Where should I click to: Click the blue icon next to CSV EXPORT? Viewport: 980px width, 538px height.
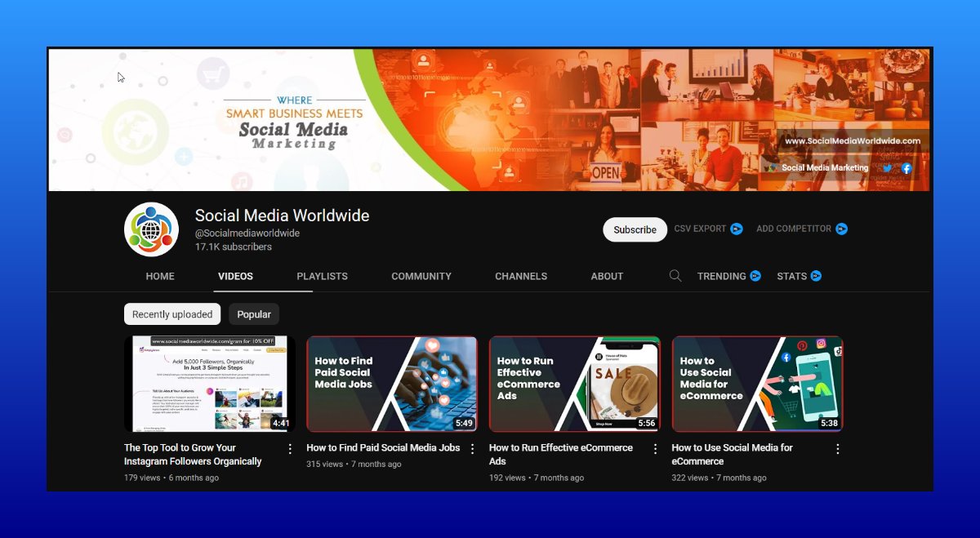coord(737,229)
